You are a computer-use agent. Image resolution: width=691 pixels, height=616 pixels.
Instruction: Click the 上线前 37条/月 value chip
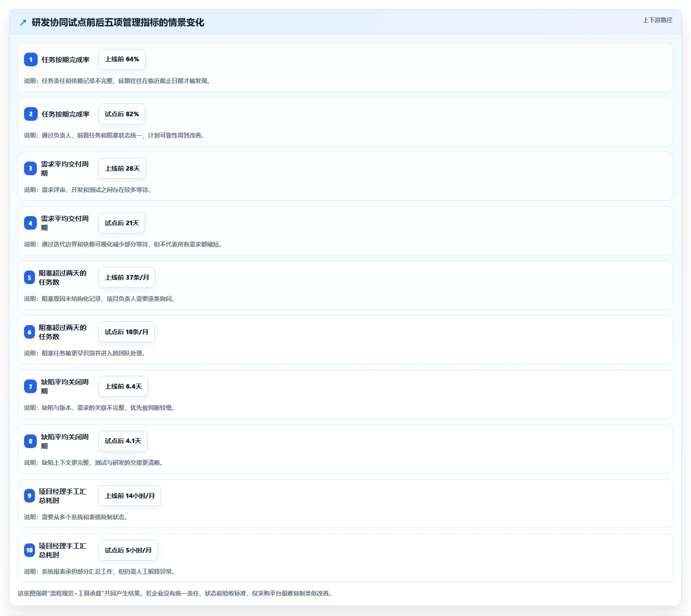pos(127,277)
